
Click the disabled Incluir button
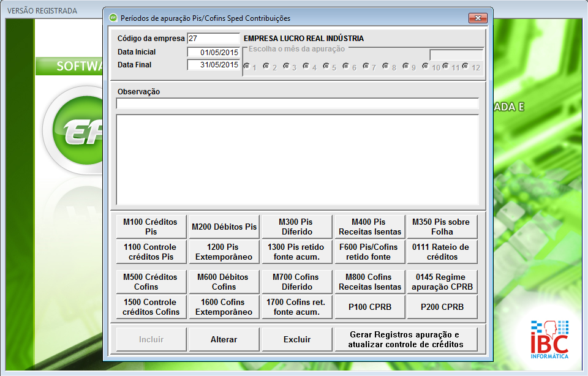(x=151, y=340)
